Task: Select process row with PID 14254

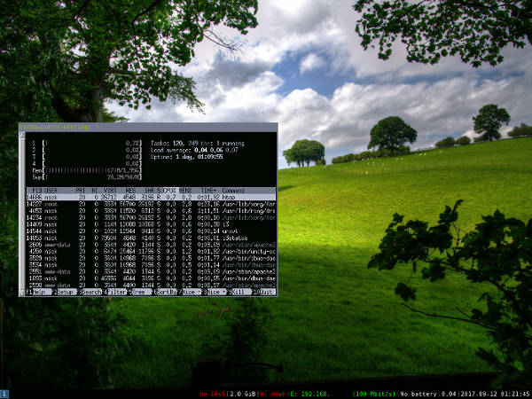Action: click(x=151, y=218)
